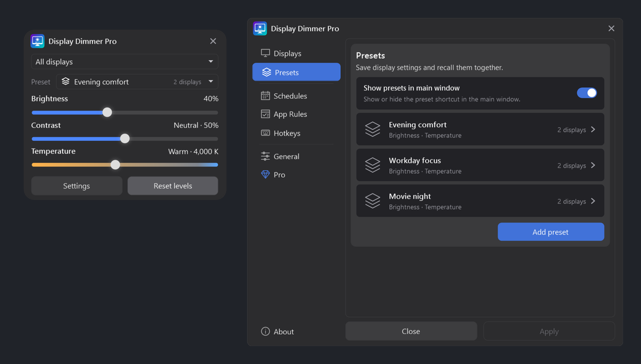Viewport: 641px width, 364px height.
Task: Click the 40% brightness value
Action: [211, 98]
